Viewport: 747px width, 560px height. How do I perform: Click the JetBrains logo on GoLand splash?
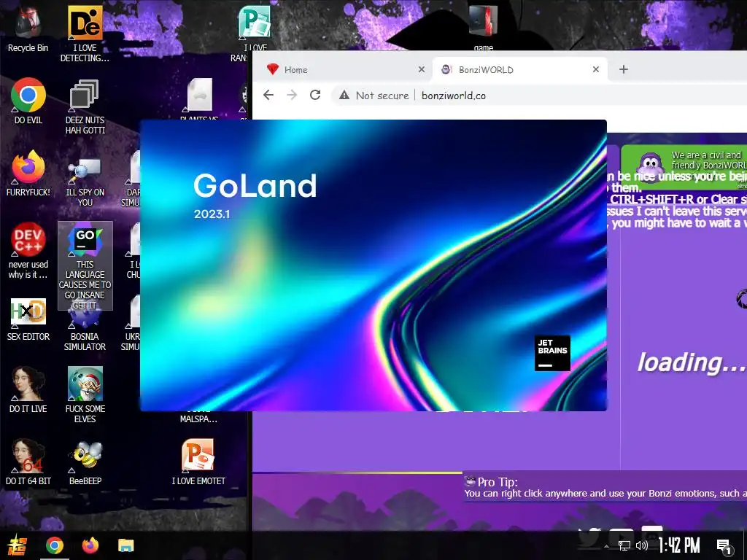click(x=552, y=353)
